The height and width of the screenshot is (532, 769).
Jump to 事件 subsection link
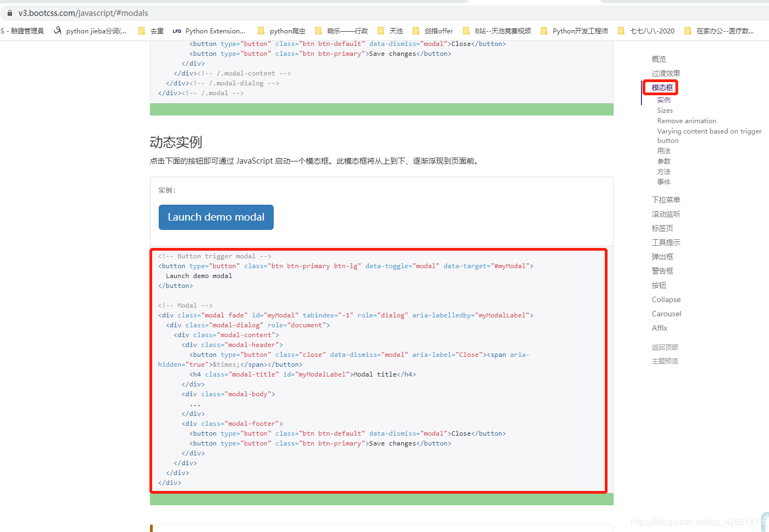point(664,182)
